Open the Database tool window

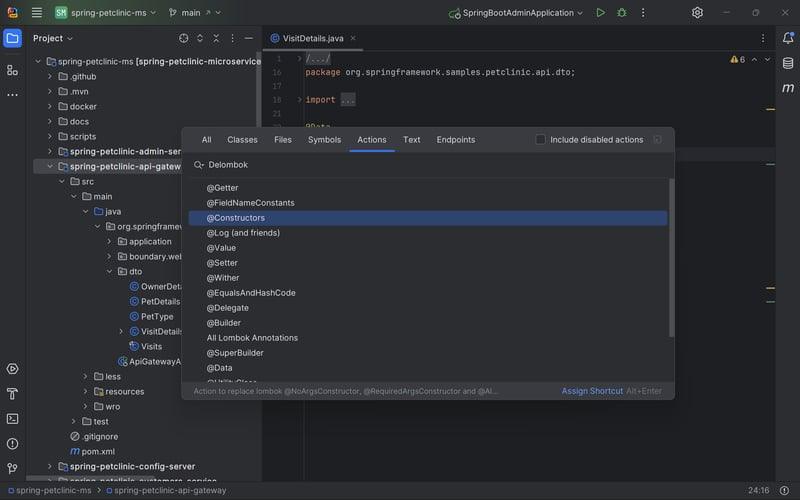click(x=788, y=63)
